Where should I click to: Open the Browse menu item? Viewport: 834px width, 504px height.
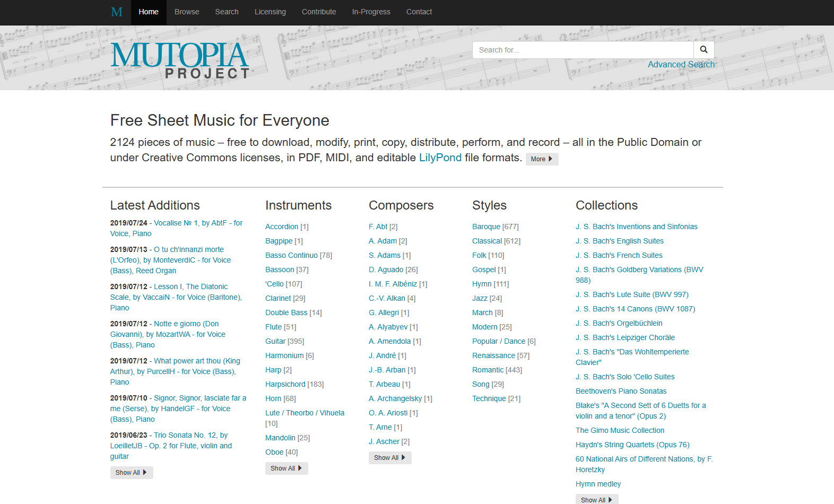click(x=187, y=12)
